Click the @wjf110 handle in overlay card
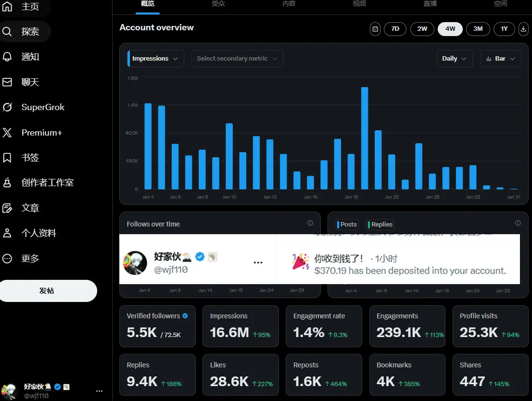The width and height of the screenshot is (532, 401). (x=171, y=270)
